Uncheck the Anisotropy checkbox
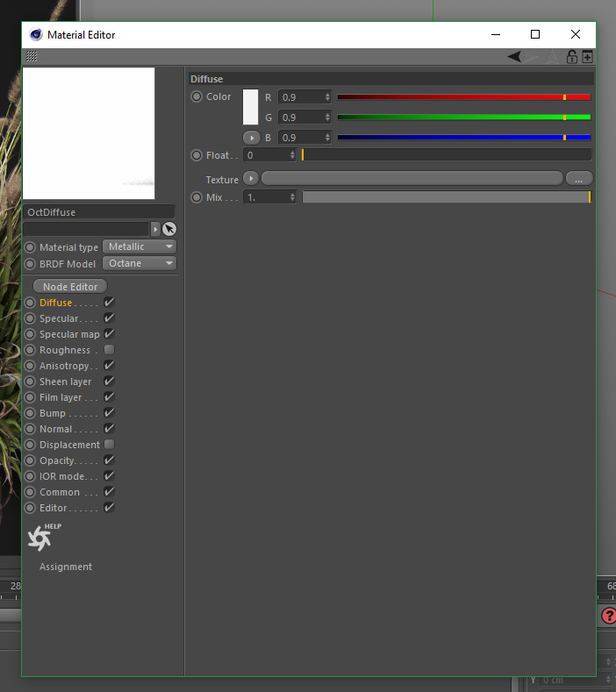Screen dimensions: 616x692 [109, 365]
